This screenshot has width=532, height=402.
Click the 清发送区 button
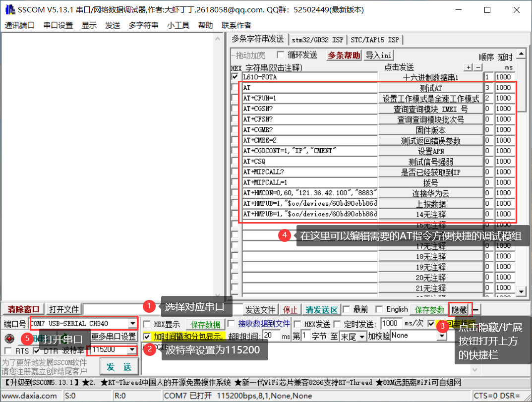tap(321, 310)
